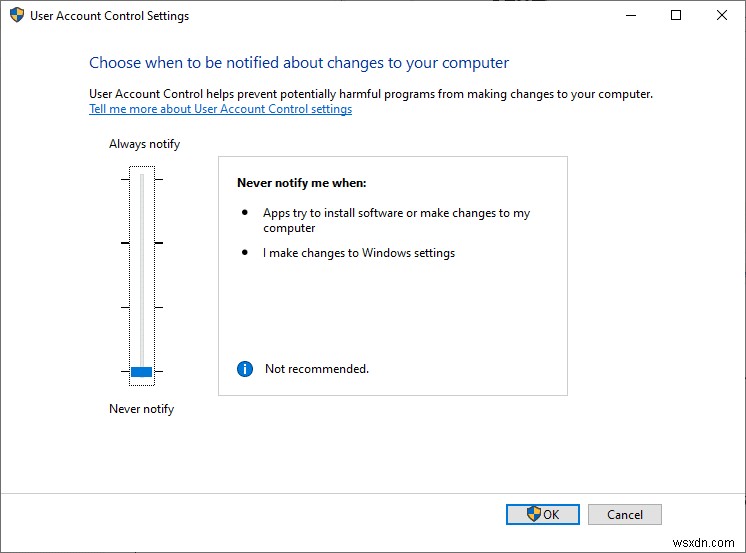Set slider to topmost Always notify tick
746x553 pixels.
[x=142, y=179]
